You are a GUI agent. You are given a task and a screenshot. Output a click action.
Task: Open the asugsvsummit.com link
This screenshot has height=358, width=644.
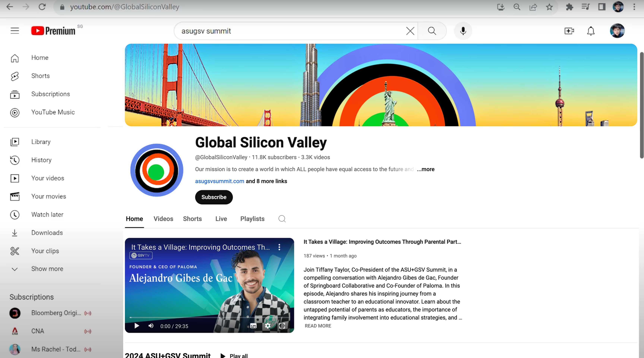click(x=219, y=181)
